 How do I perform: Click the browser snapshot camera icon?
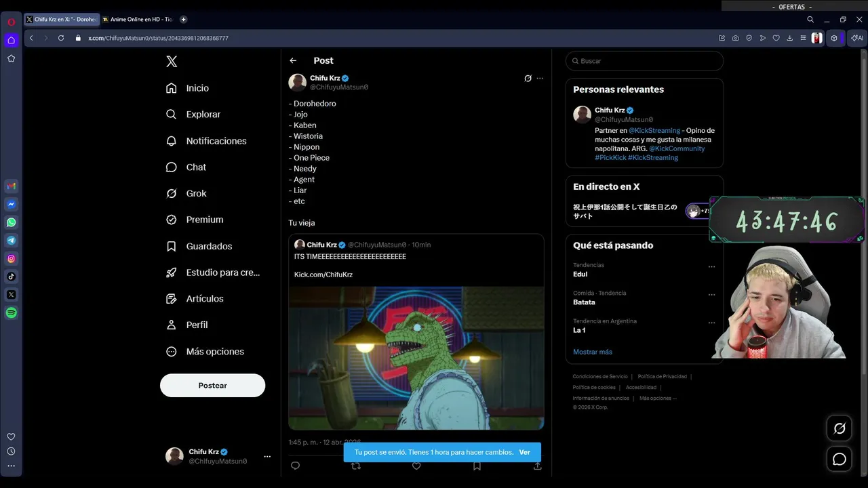click(x=735, y=38)
